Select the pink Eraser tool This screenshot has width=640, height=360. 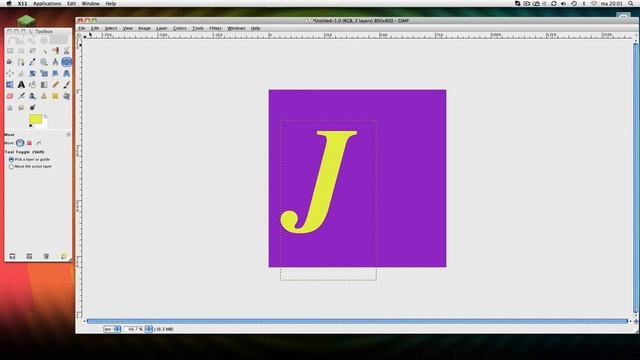10,96
